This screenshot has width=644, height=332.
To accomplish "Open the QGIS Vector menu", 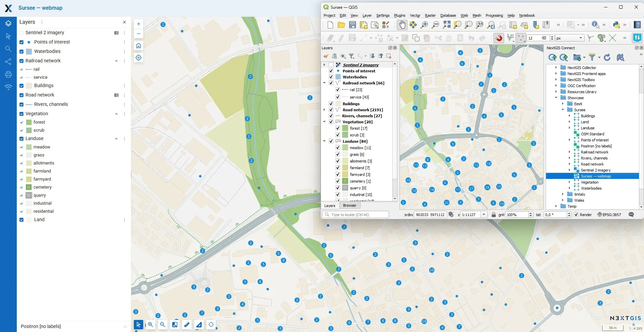I will click(415, 15).
